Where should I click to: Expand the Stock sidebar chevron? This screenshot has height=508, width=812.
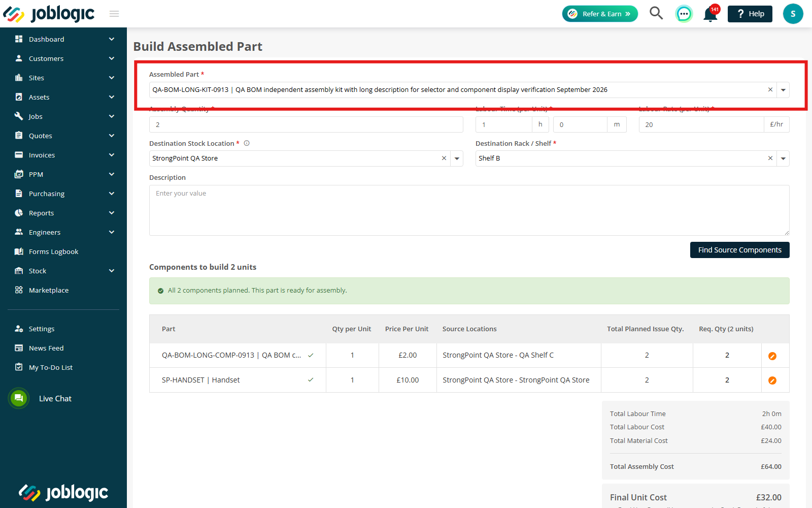pyautogui.click(x=112, y=271)
